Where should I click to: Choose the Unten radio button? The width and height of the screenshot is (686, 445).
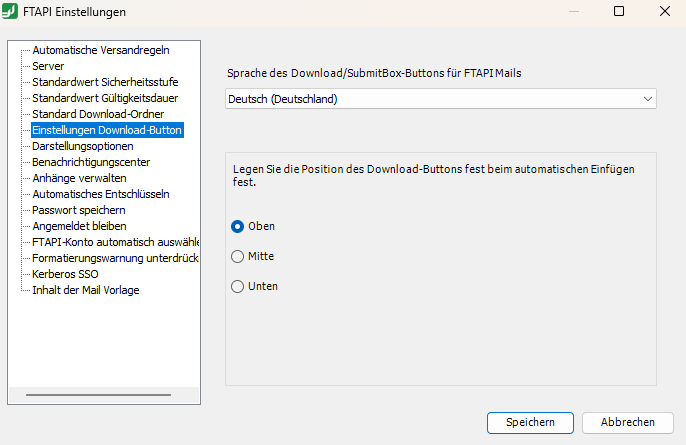pyautogui.click(x=238, y=286)
